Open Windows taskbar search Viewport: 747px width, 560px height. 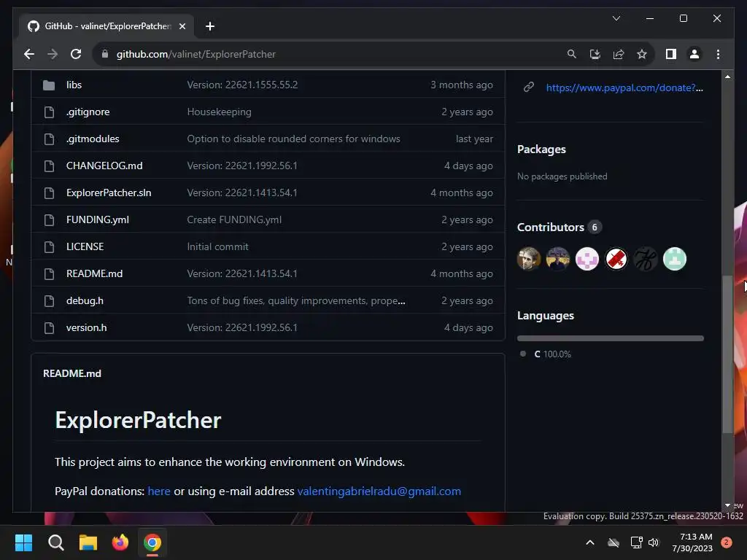click(55, 542)
